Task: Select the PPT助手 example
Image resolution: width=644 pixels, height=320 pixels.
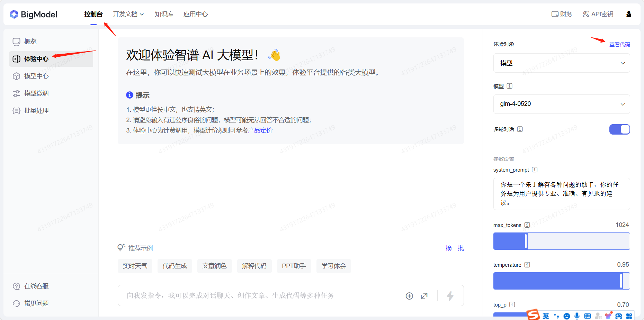Action: point(294,266)
